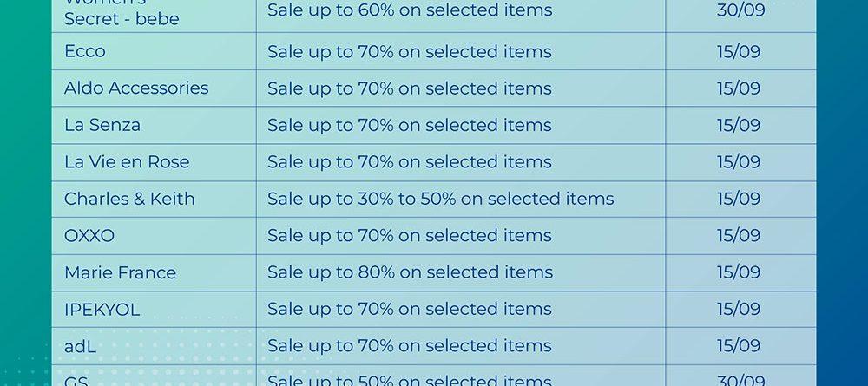Click the 30/09 date for Secret - bebe
The height and width of the screenshot is (386, 868).
tap(739, 10)
